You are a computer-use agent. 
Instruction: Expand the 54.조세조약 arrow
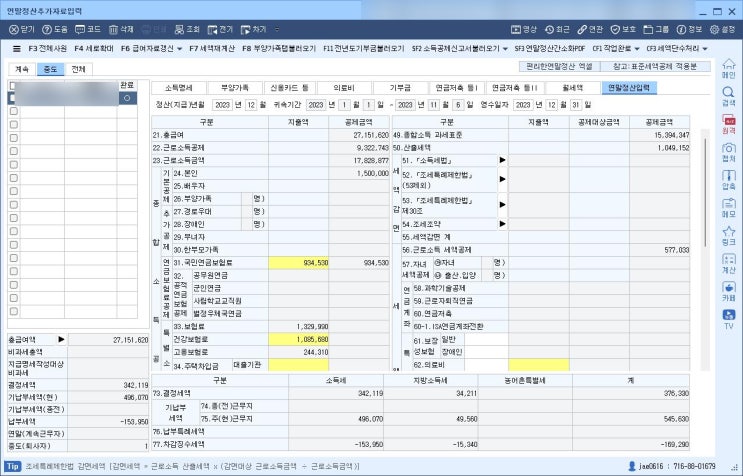pos(502,224)
